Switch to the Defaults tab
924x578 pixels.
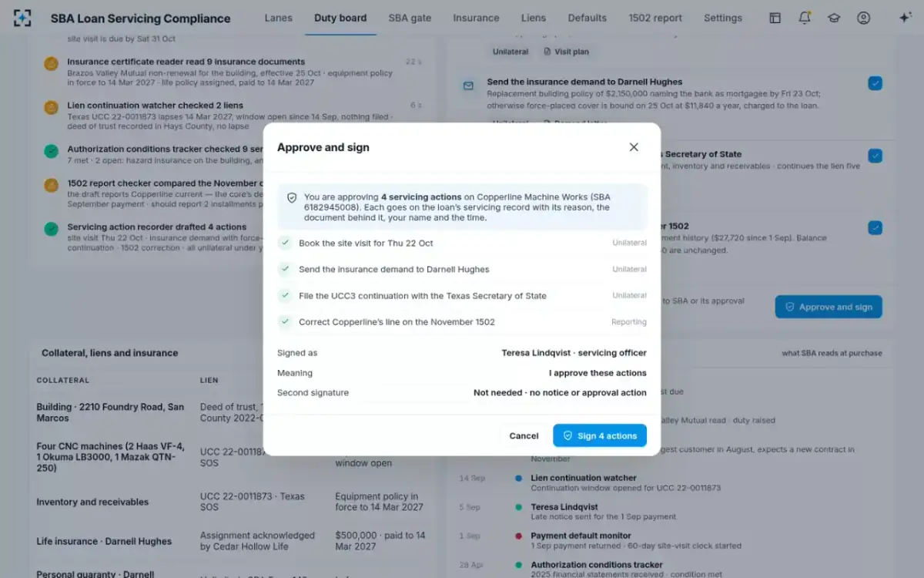tap(588, 18)
